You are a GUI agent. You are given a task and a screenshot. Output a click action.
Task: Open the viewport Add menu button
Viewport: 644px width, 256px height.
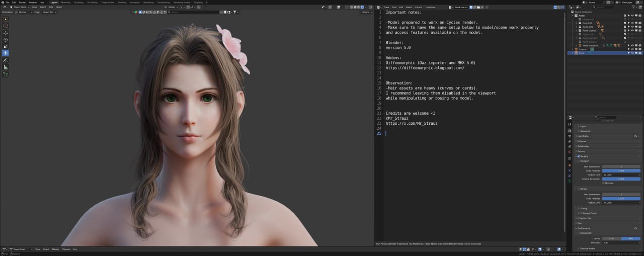[x=51, y=7]
